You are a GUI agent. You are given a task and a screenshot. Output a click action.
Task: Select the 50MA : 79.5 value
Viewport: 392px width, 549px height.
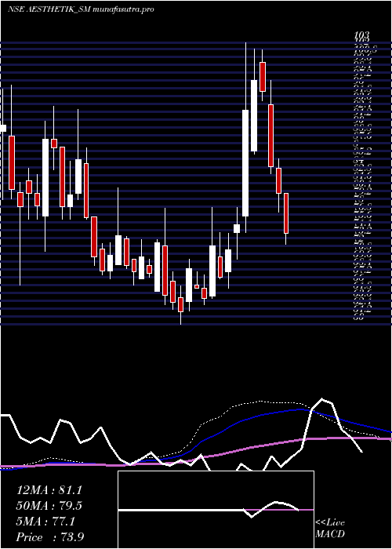49,506
